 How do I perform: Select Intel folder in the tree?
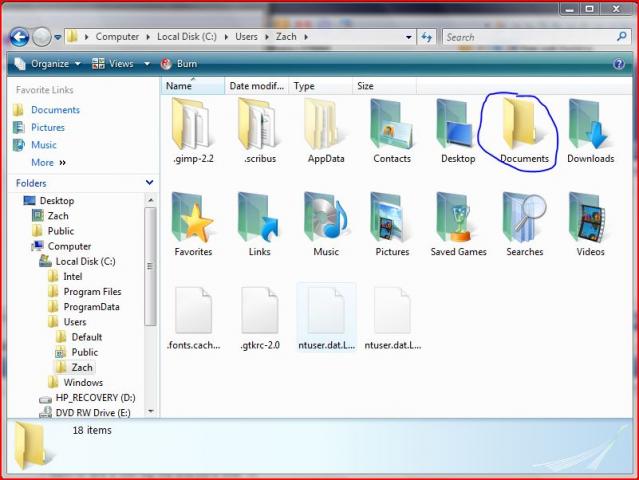click(73, 277)
